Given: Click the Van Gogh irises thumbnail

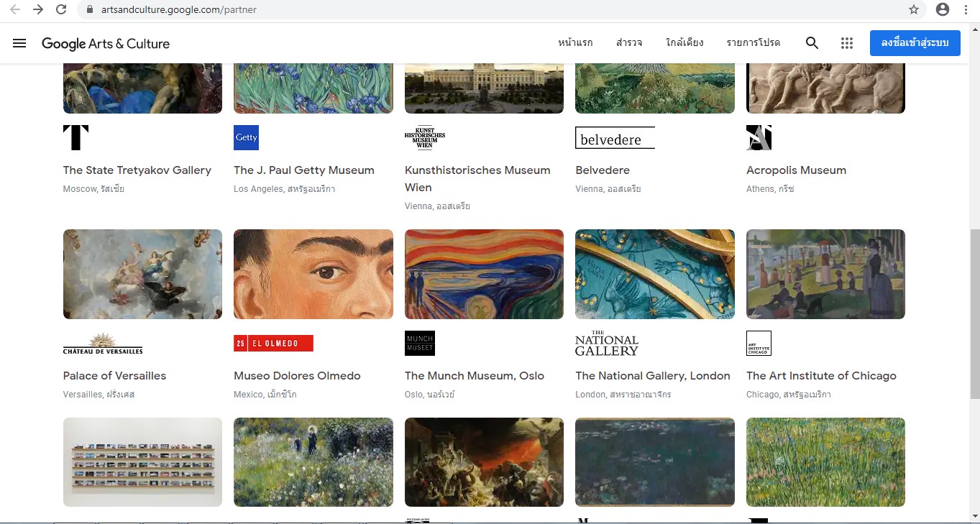Looking at the screenshot, I should 313,88.
